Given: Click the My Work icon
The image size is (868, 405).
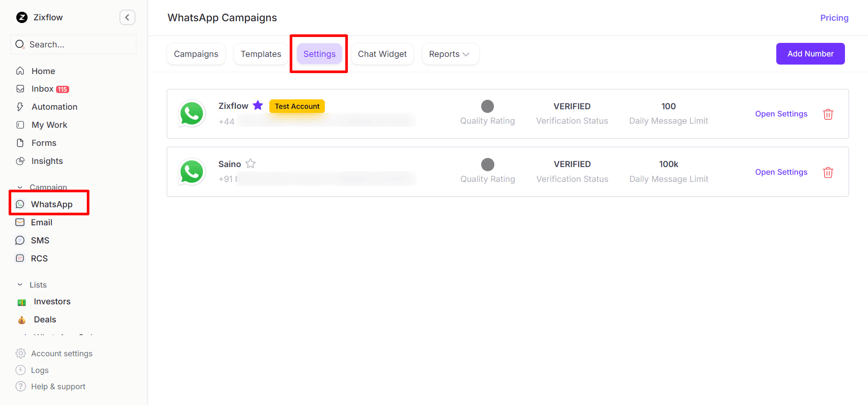Looking at the screenshot, I should (x=20, y=125).
